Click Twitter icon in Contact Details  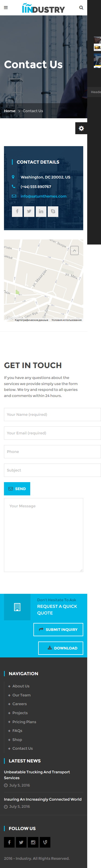coord(29,211)
